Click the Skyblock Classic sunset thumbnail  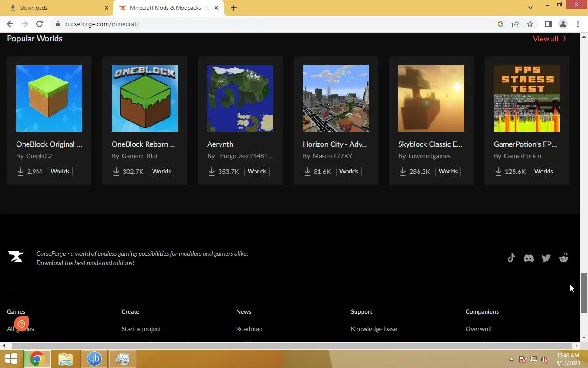pyautogui.click(x=431, y=98)
